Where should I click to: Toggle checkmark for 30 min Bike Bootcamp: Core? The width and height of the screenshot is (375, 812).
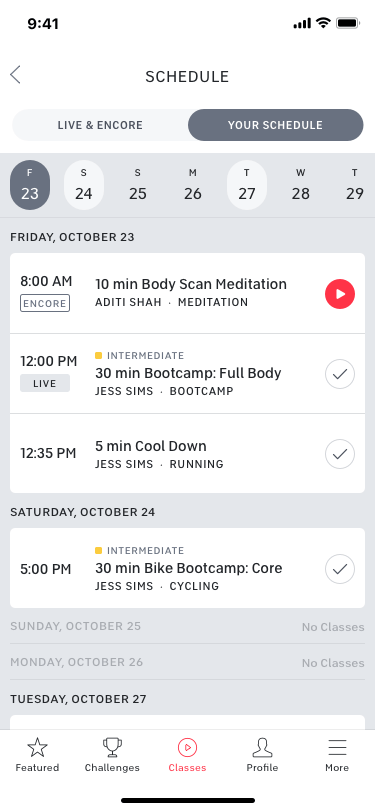tap(340, 569)
